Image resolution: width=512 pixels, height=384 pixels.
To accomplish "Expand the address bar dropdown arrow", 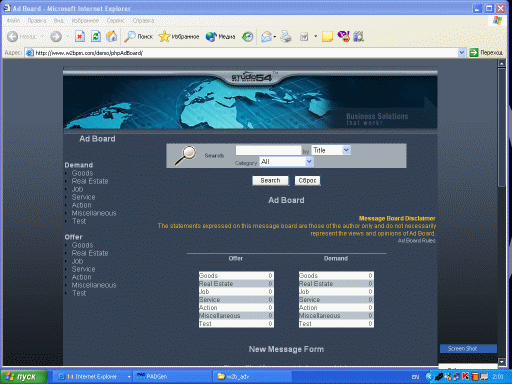I will (x=461, y=52).
